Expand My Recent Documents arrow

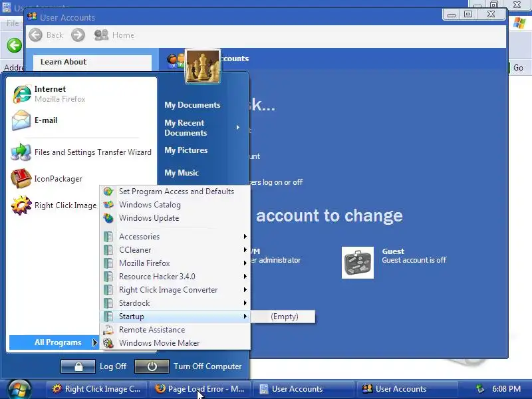click(x=238, y=128)
